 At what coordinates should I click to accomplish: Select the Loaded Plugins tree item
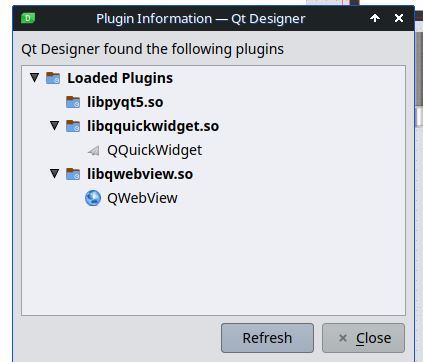click(x=120, y=78)
